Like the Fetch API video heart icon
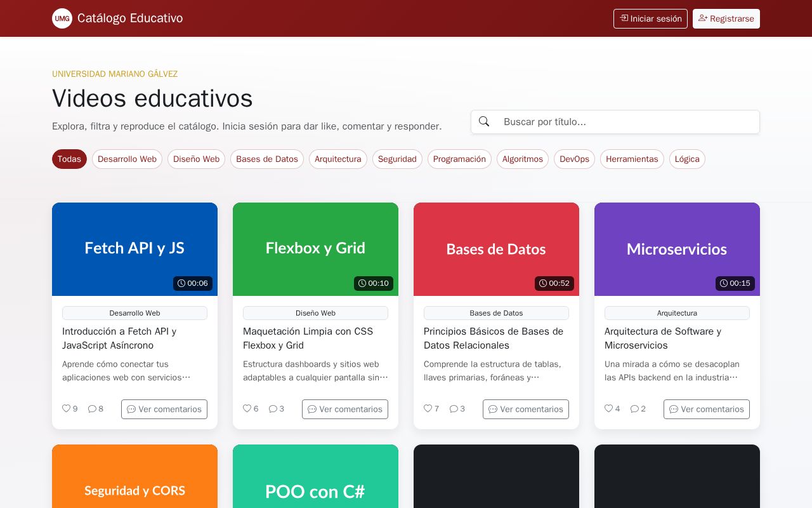The height and width of the screenshot is (508, 812). pyautogui.click(x=66, y=408)
